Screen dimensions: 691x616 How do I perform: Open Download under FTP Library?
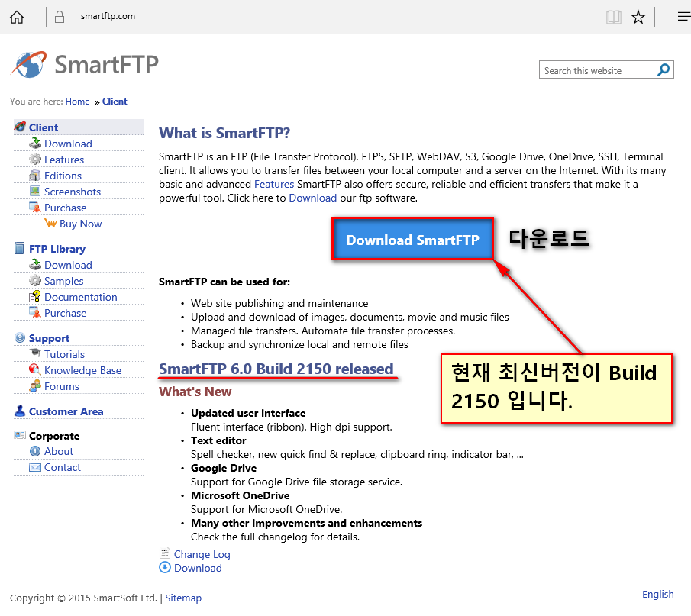[68, 265]
